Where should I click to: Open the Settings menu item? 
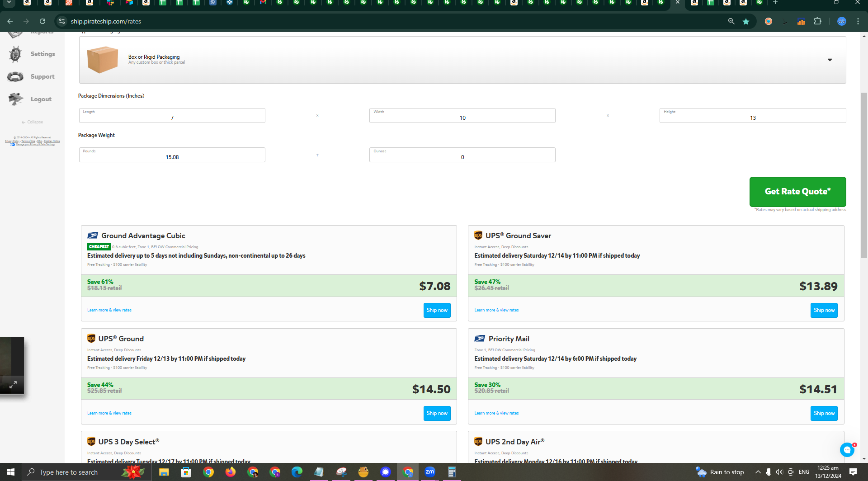[x=42, y=54]
